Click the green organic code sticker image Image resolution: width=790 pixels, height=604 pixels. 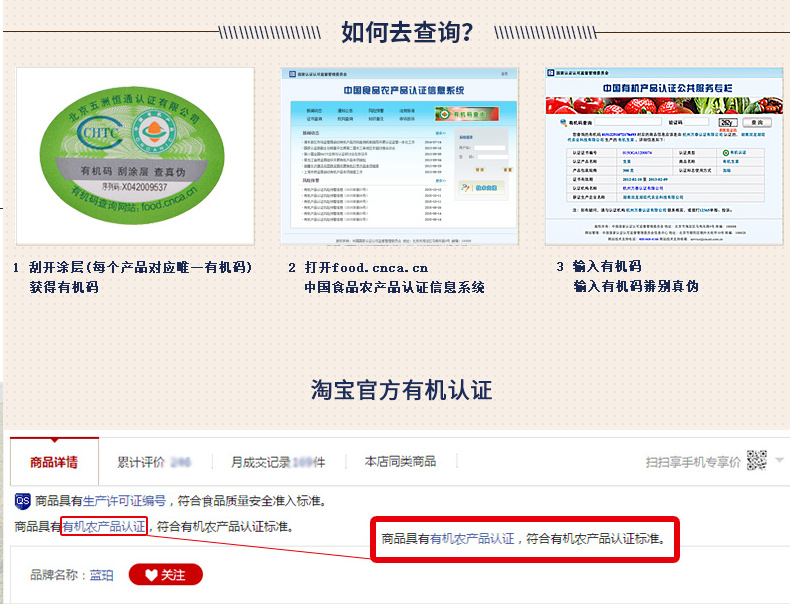pos(136,156)
